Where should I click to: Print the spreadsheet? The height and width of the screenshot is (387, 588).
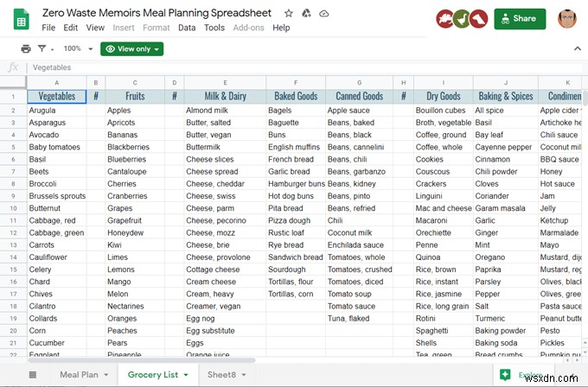26,49
